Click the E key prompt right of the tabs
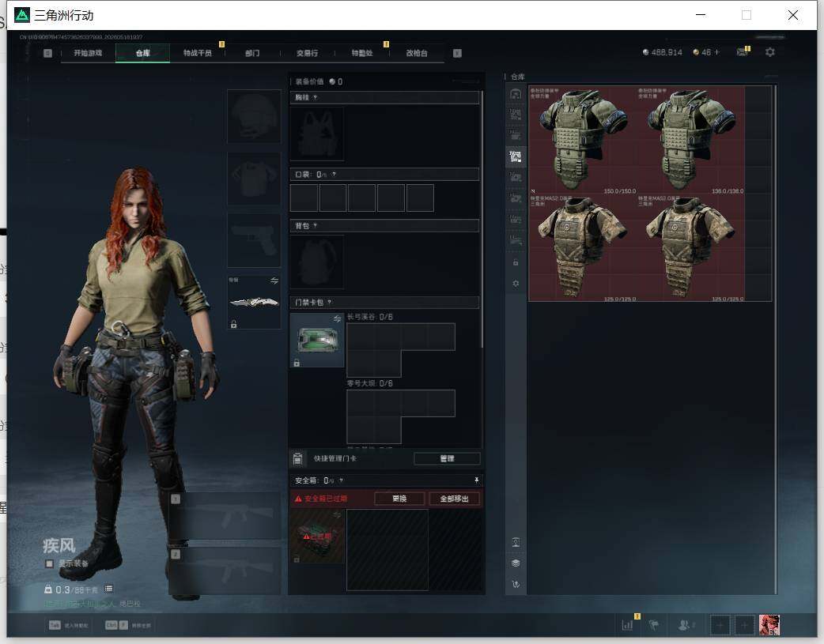 pyautogui.click(x=457, y=53)
